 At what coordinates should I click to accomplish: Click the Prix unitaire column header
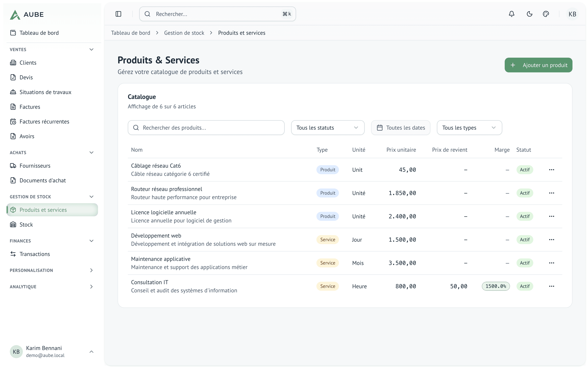click(401, 150)
